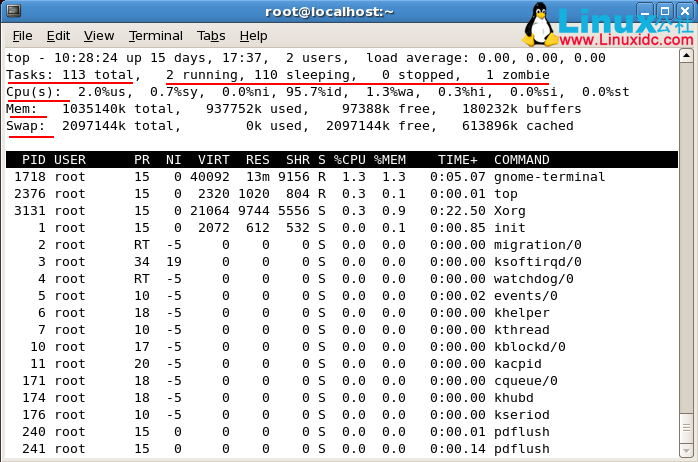Maximize the root@localhost terminal window
Screen dimensions: 698x462
pyautogui.click(x=665, y=11)
